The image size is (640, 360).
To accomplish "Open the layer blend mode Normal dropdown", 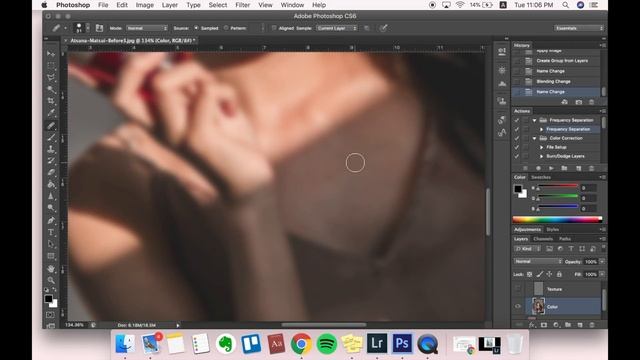I will 538,261.
